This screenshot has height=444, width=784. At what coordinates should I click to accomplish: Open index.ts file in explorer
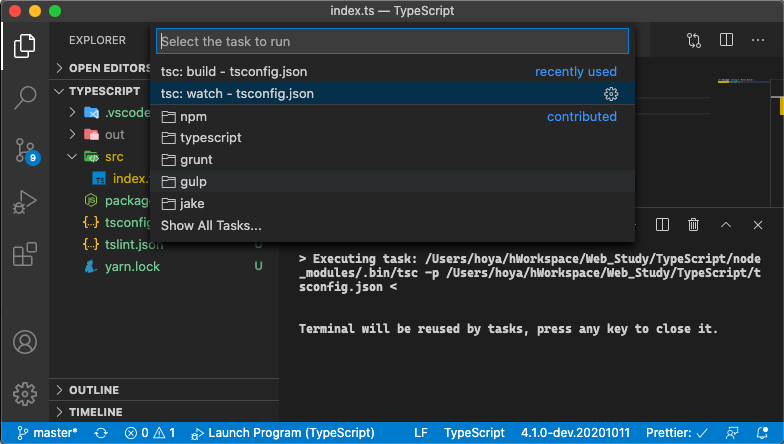(x=121, y=178)
